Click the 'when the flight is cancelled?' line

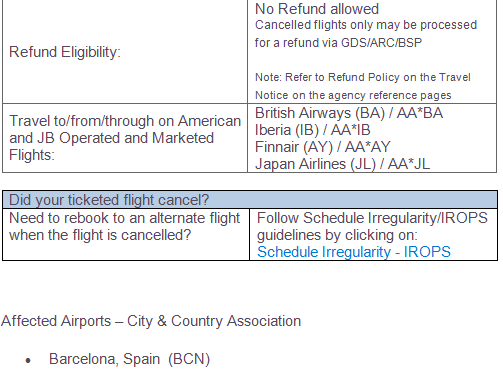pyautogui.click(x=100, y=235)
